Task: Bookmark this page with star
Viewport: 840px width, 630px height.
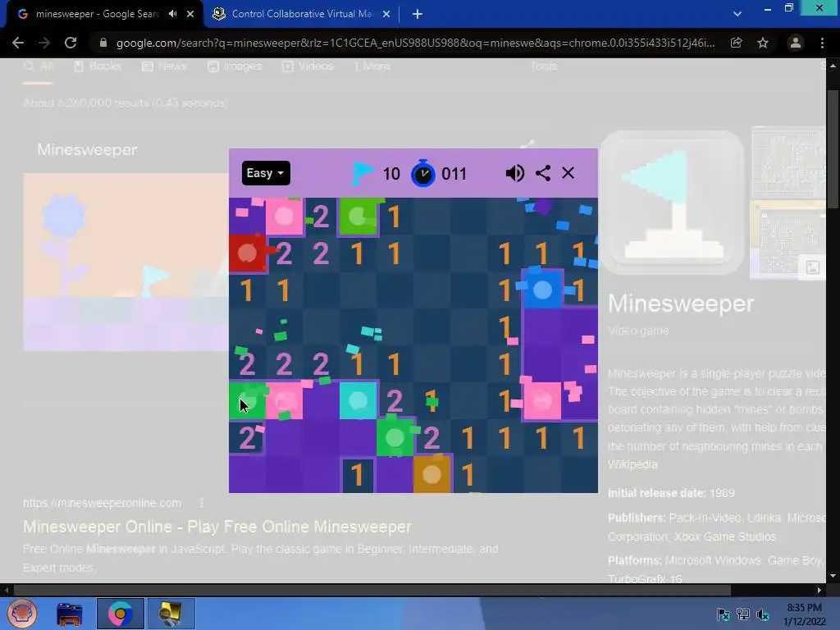Action: pos(763,43)
